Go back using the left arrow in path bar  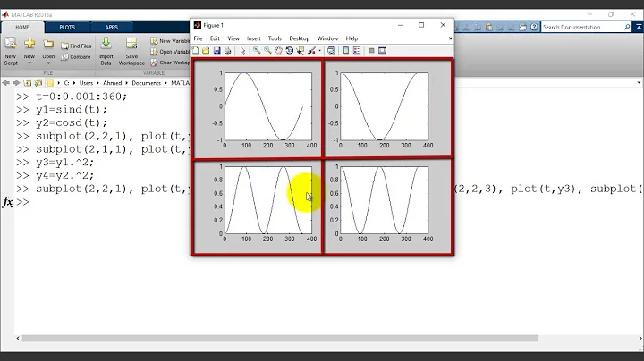(x=5, y=83)
